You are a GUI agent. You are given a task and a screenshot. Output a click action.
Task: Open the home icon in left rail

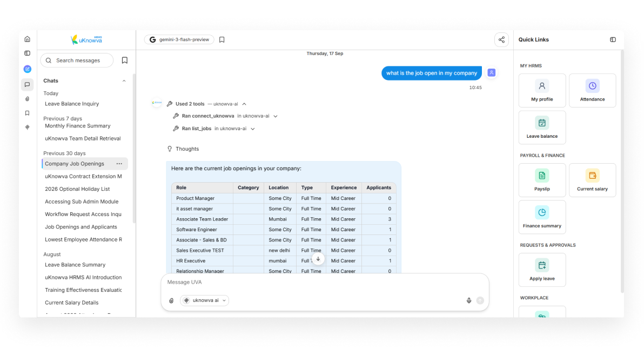(x=27, y=39)
